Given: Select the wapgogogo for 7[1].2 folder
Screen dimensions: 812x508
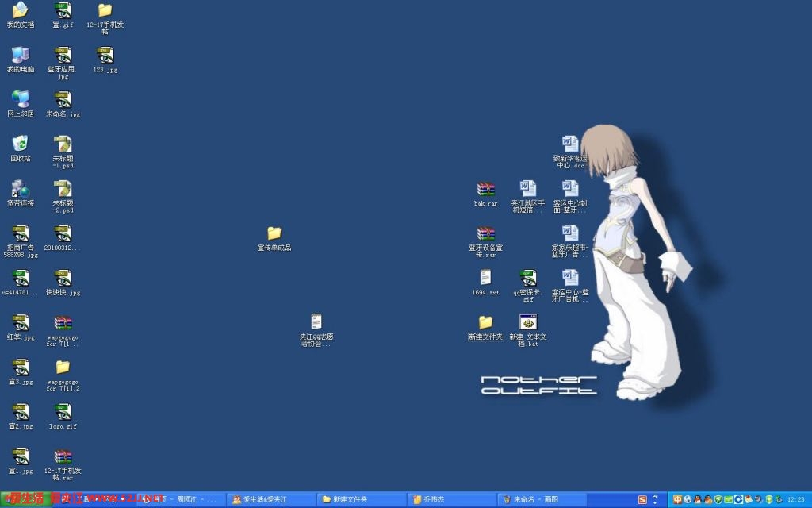Looking at the screenshot, I should [63, 375].
